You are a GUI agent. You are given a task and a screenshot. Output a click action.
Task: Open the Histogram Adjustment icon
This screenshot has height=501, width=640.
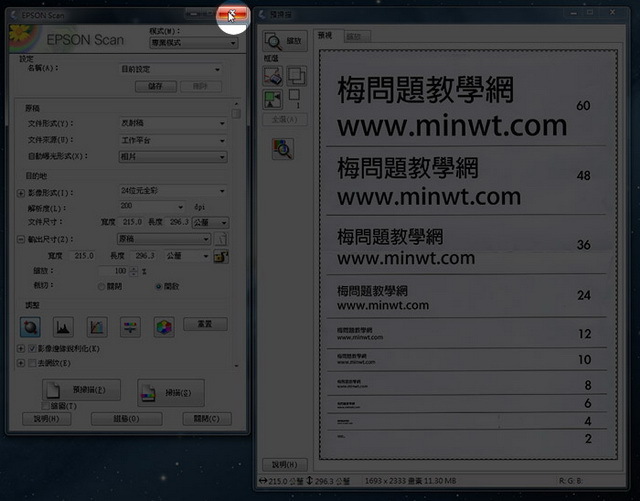[x=63, y=327]
